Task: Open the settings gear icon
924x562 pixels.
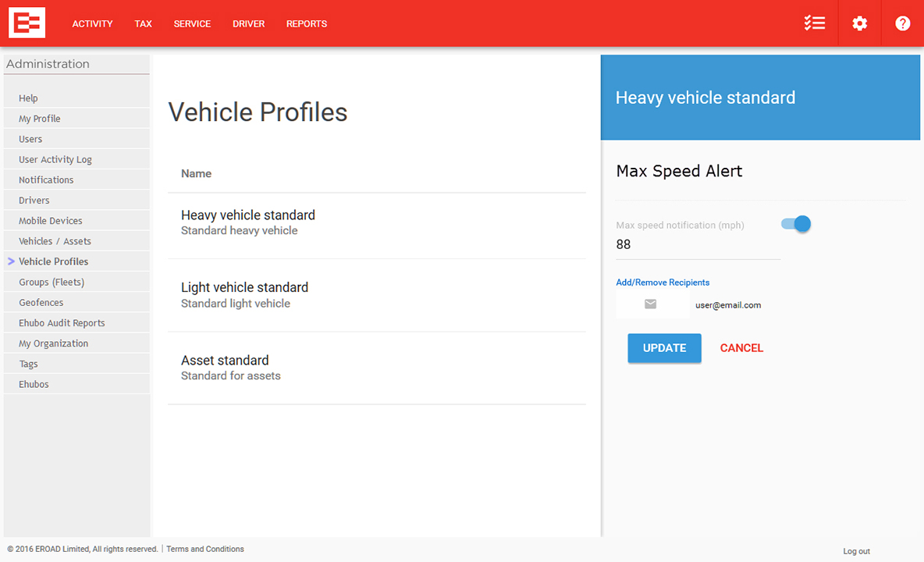Action: (859, 23)
